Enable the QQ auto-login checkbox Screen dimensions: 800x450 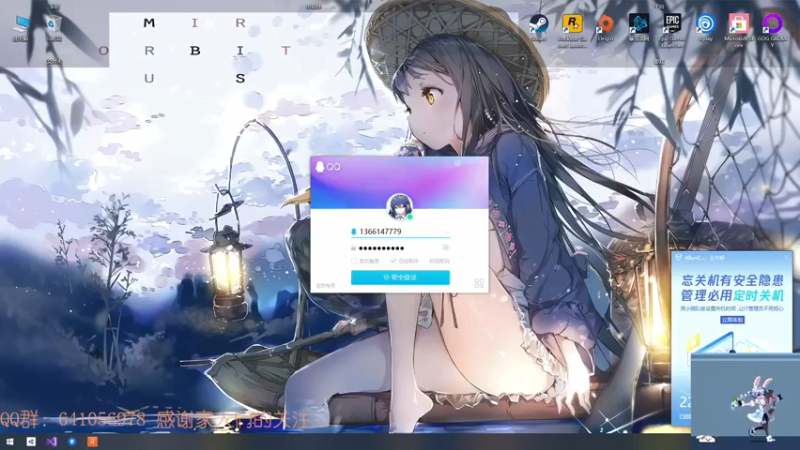354,261
